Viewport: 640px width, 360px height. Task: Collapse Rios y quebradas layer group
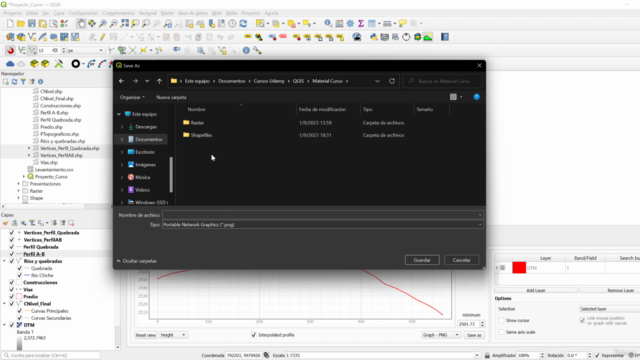(4, 261)
